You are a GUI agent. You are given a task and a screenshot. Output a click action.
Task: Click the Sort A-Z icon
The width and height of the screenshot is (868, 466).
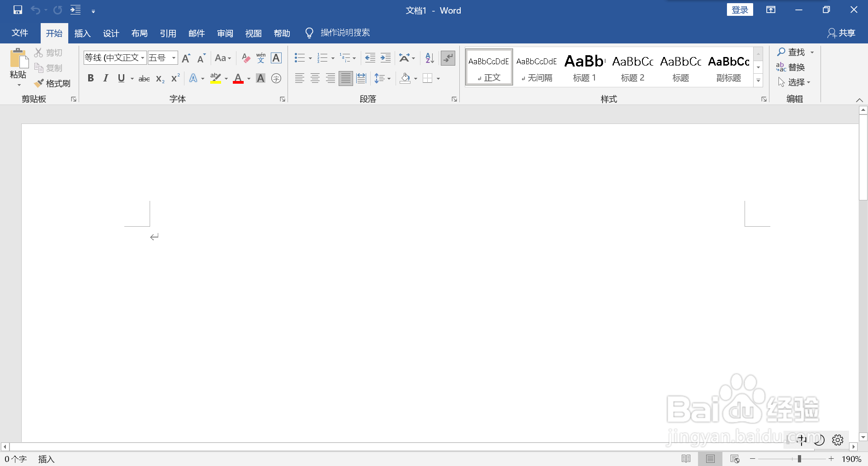pos(429,58)
